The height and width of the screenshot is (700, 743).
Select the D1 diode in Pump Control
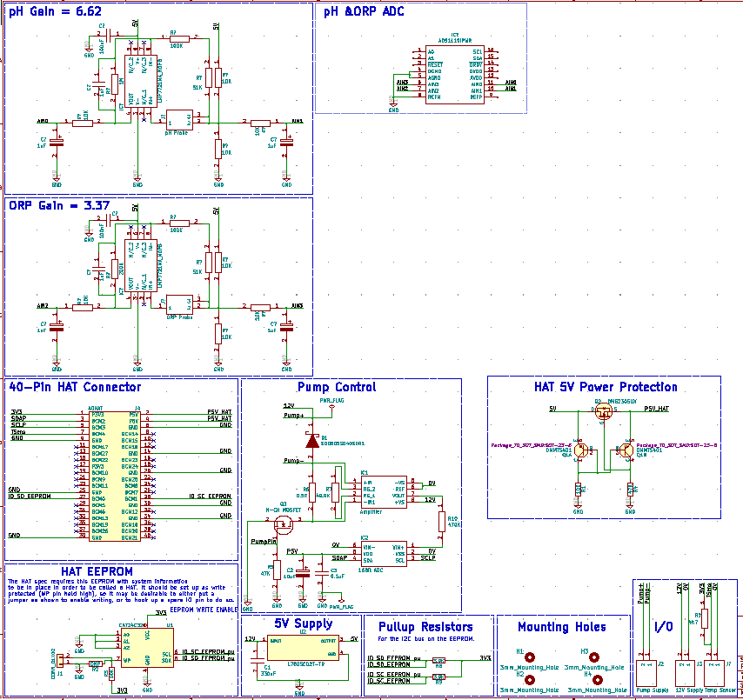pos(311,442)
